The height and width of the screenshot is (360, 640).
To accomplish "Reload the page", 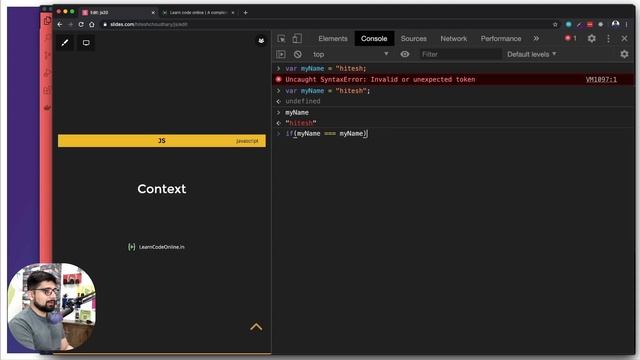I will (81, 24).
